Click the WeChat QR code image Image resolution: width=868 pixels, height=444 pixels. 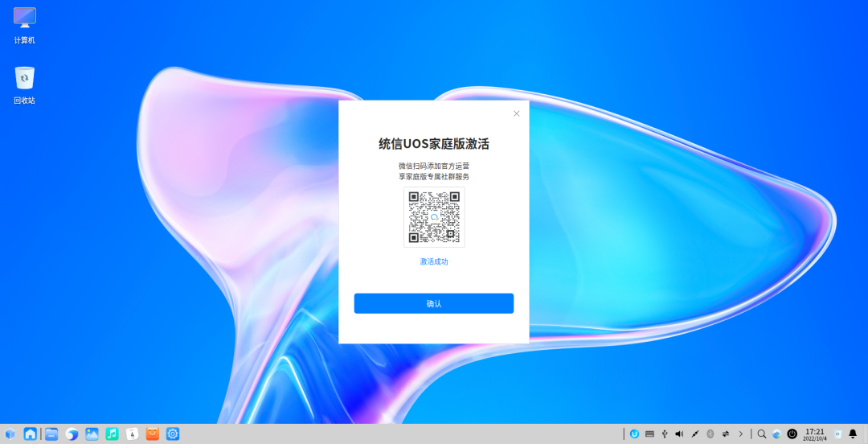434,216
